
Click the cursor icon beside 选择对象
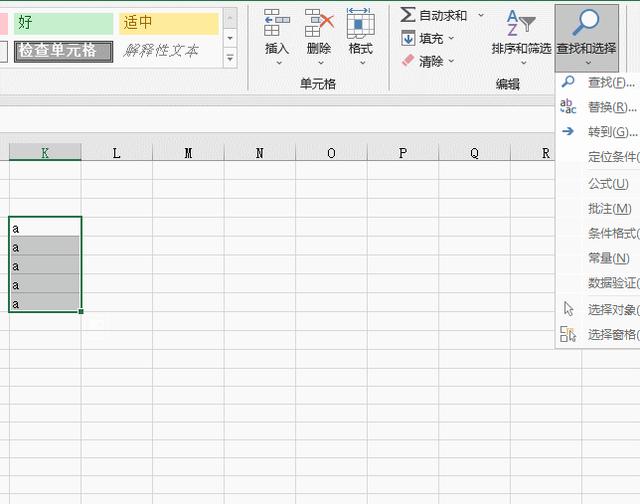pyautogui.click(x=568, y=309)
